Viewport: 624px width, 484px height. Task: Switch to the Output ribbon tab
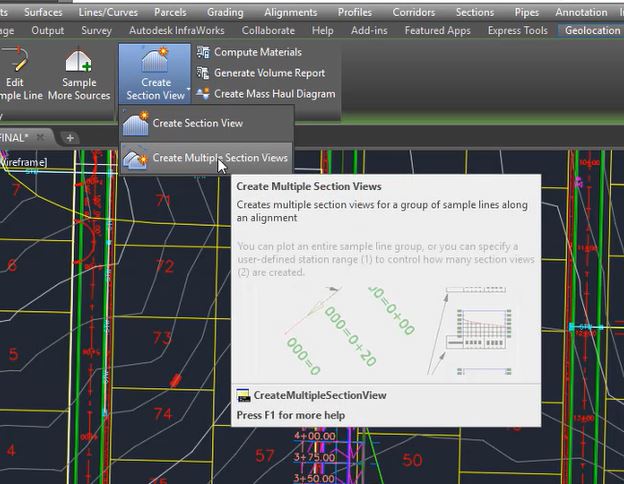click(48, 30)
